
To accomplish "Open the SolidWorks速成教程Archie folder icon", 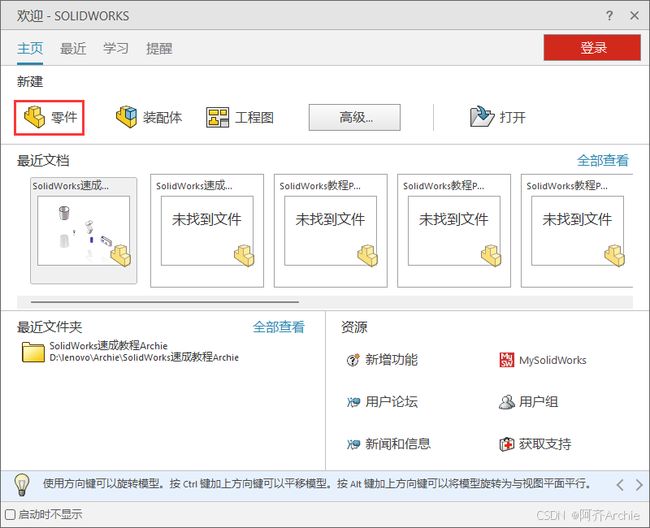I will point(33,352).
